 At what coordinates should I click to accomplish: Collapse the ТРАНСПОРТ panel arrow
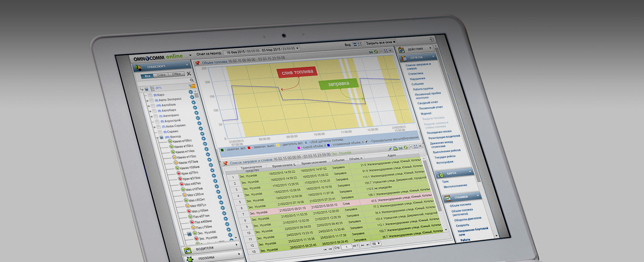pyautogui.click(x=187, y=65)
